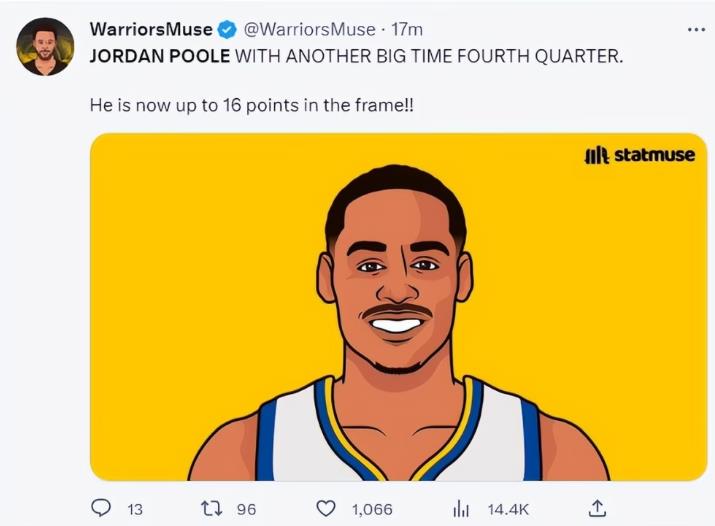The image size is (715, 526).
Task: Click the WarriorsMuse display name
Action: click(151, 29)
